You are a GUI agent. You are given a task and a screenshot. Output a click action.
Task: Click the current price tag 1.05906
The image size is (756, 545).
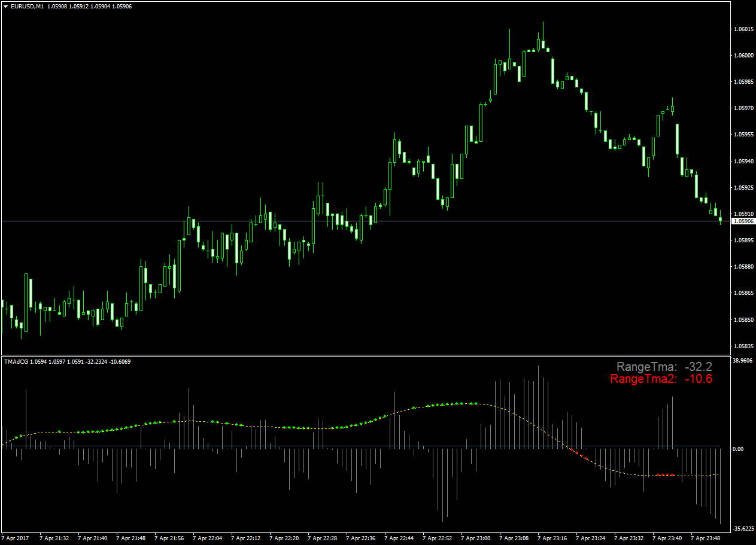click(x=743, y=221)
